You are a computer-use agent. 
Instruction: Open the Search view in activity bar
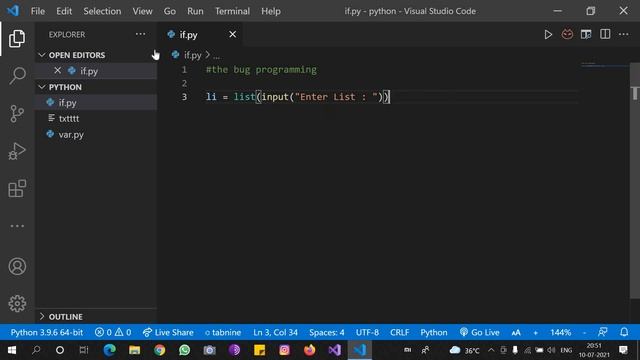tap(17, 76)
